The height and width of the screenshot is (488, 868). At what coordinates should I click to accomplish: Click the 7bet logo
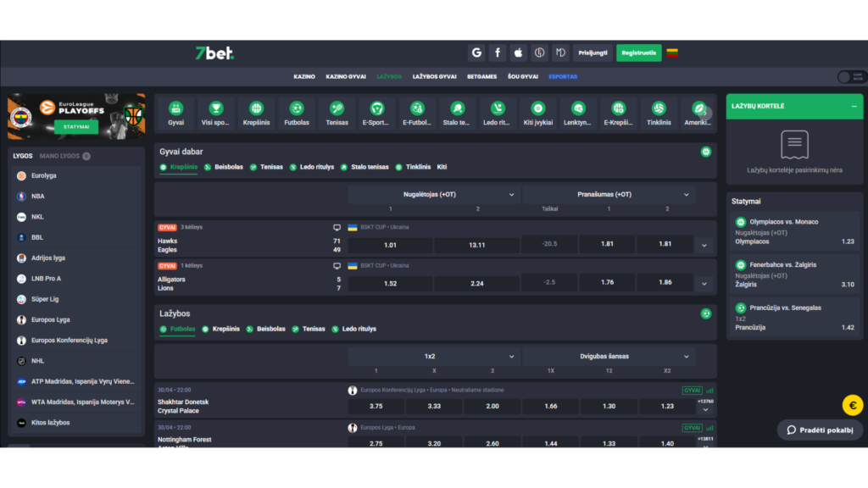click(214, 53)
